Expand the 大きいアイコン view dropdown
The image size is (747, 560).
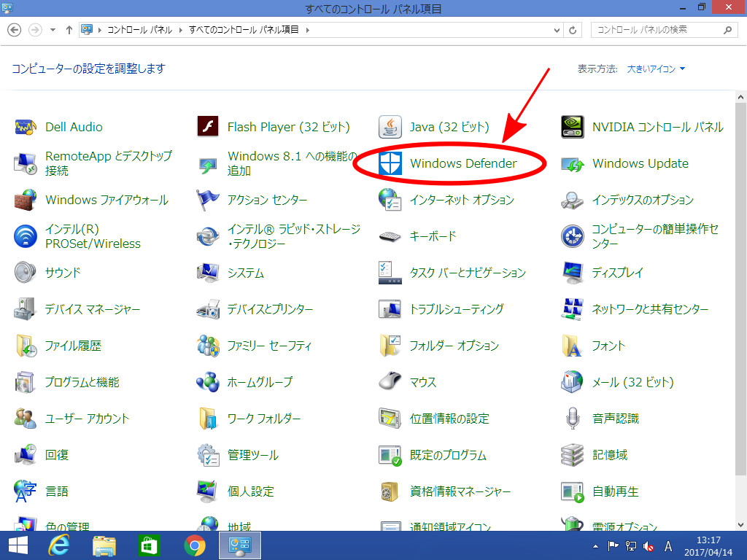[x=656, y=69]
